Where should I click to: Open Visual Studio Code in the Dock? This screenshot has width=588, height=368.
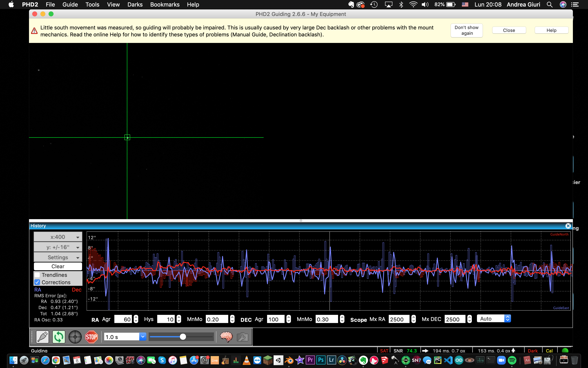tap(448, 360)
